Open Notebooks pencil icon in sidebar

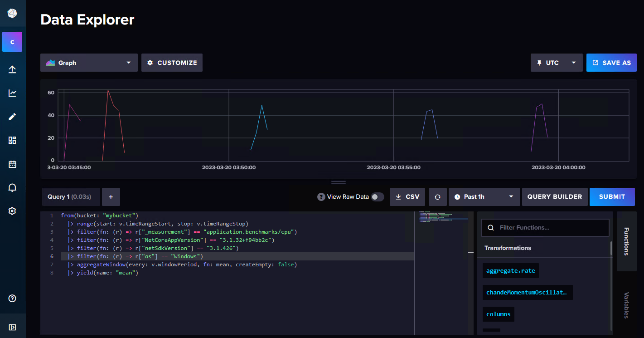[x=12, y=117]
